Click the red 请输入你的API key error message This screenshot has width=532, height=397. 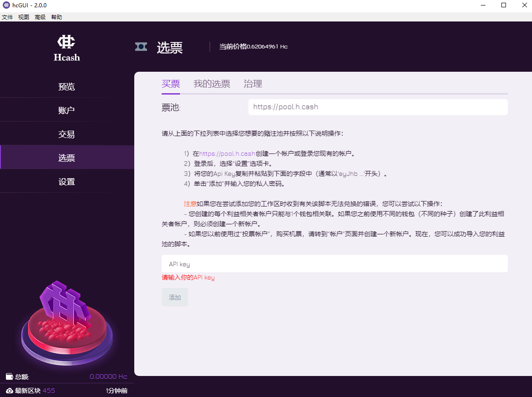tap(188, 278)
